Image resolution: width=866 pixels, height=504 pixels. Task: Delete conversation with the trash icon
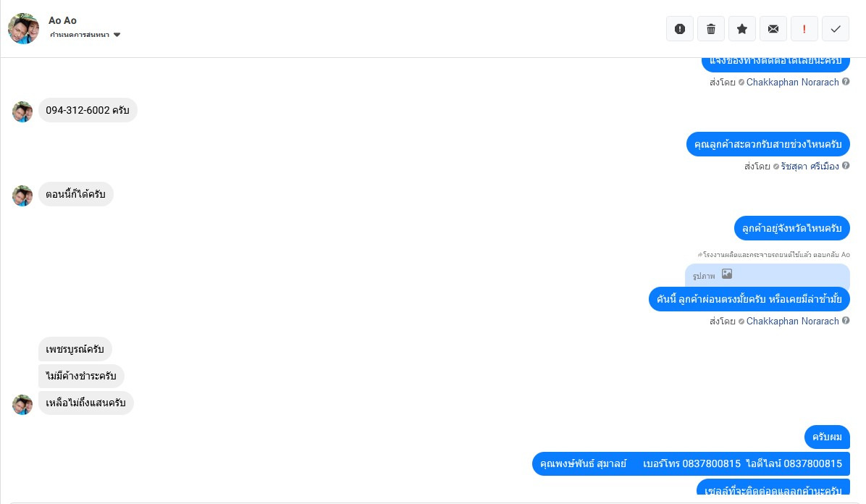click(x=711, y=29)
